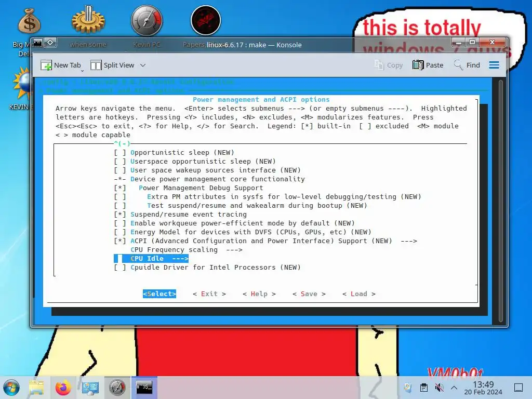Toggle the Opportunistic sleep checkbox
The height and width of the screenshot is (399, 532).
pos(120,153)
